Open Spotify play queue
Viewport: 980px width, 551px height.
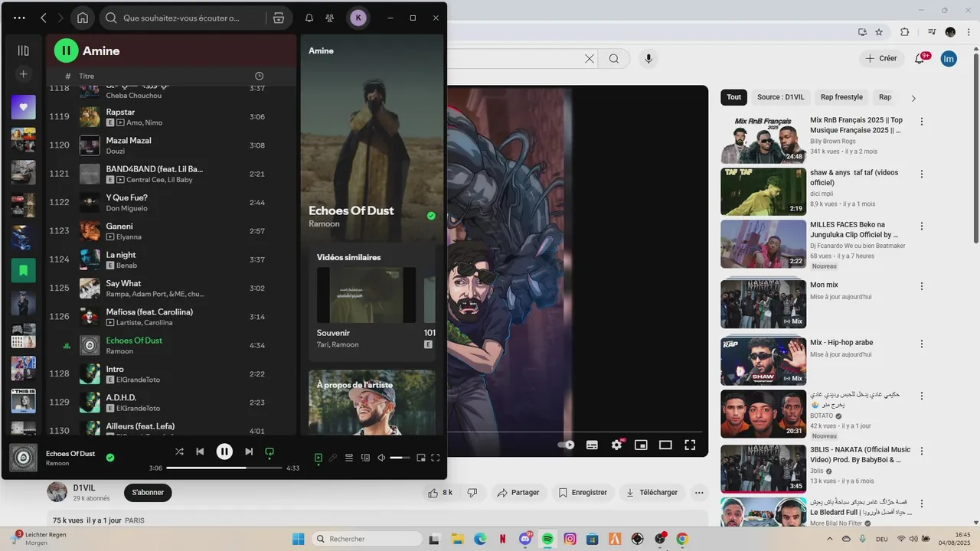349,458
